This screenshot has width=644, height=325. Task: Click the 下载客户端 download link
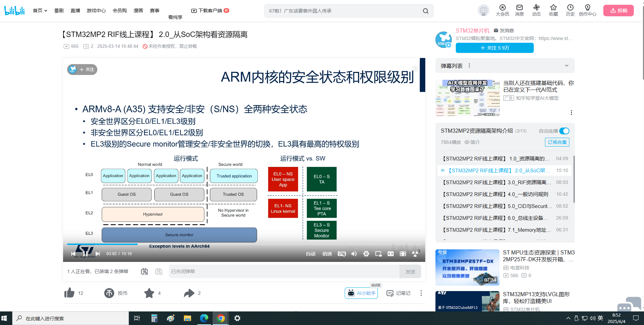(210, 11)
